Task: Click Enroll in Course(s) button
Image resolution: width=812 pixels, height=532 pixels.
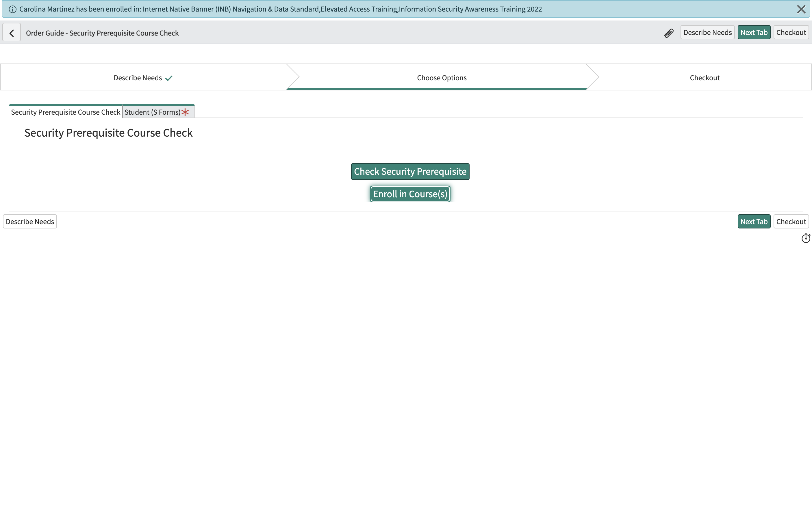Action: (x=410, y=194)
